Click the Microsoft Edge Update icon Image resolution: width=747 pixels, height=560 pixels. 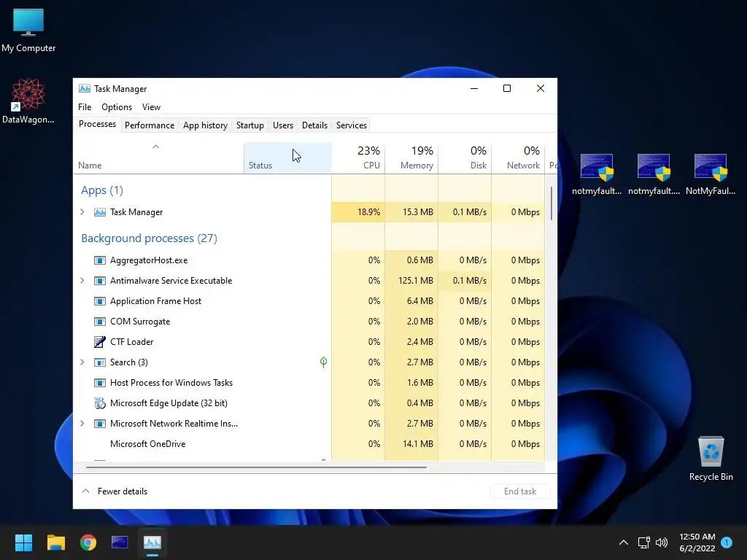(99, 403)
